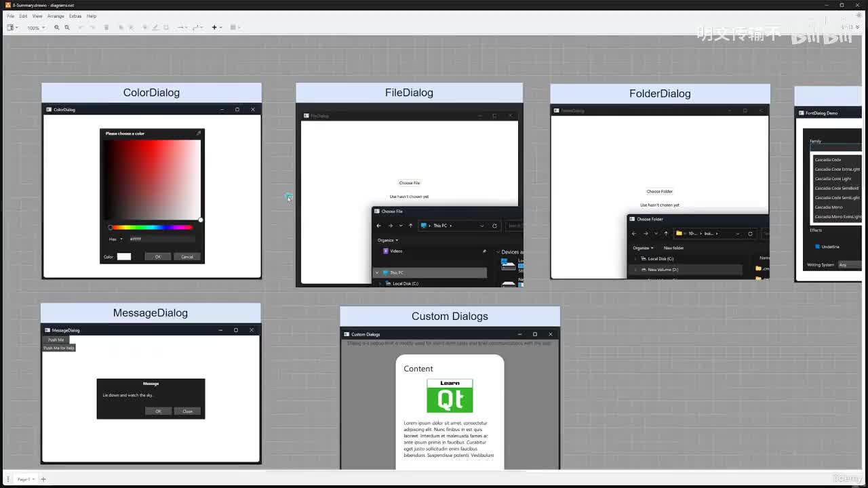Collapse the This PC tree node
Image resolution: width=868 pixels, height=488 pixels.
coord(377,272)
